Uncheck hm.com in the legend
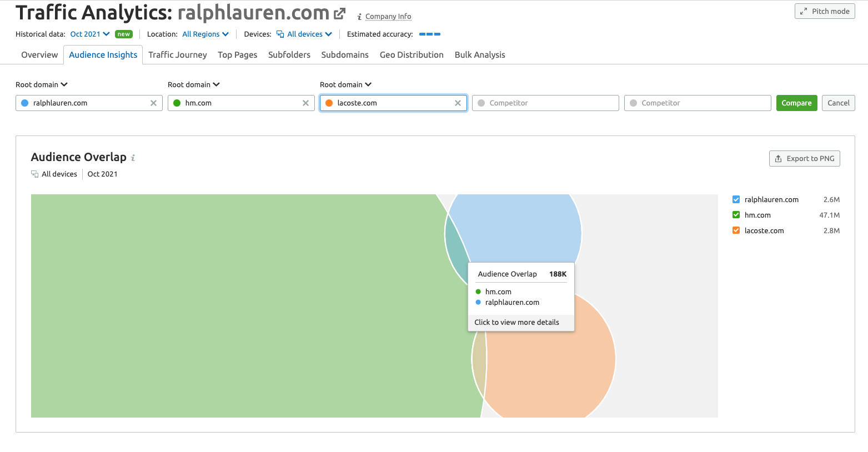Viewport: 868px width, 452px height. (736, 215)
